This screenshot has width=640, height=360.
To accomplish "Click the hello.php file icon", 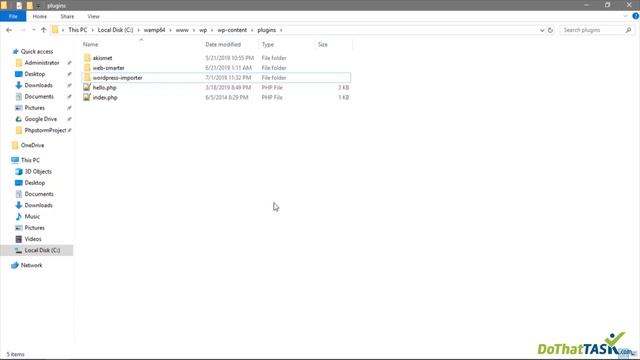I will [87, 87].
